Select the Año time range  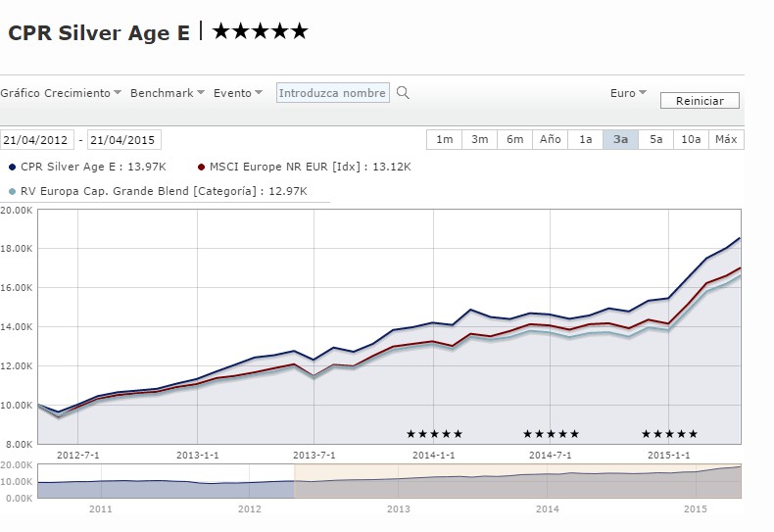point(550,140)
